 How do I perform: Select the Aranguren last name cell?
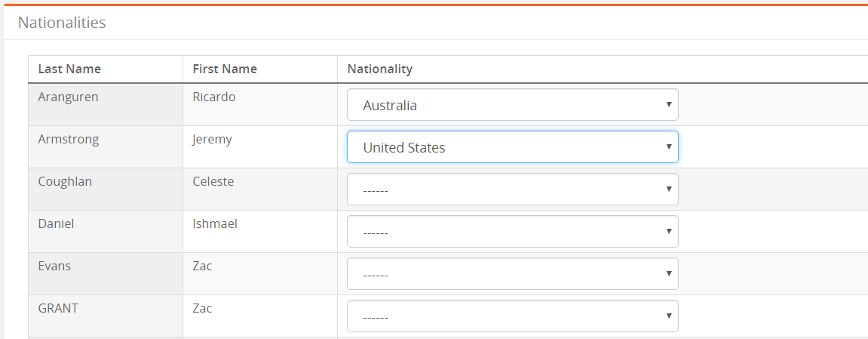[105, 105]
